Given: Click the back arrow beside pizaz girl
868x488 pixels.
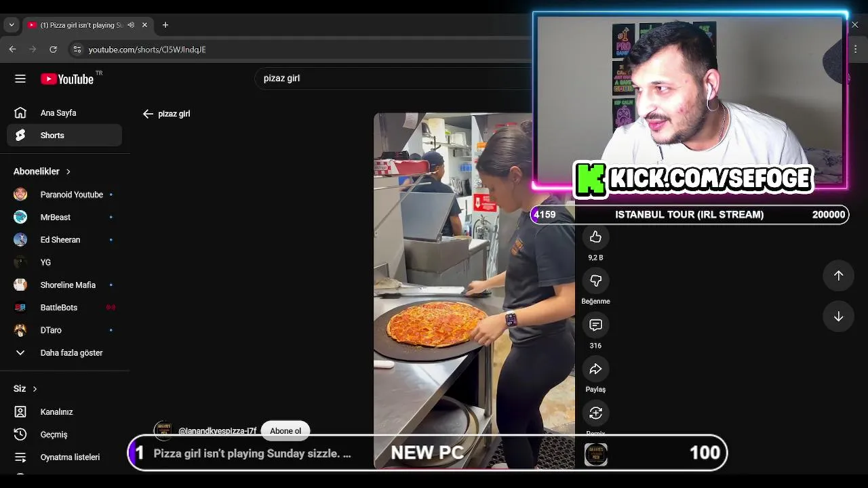Looking at the screenshot, I should pos(148,114).
